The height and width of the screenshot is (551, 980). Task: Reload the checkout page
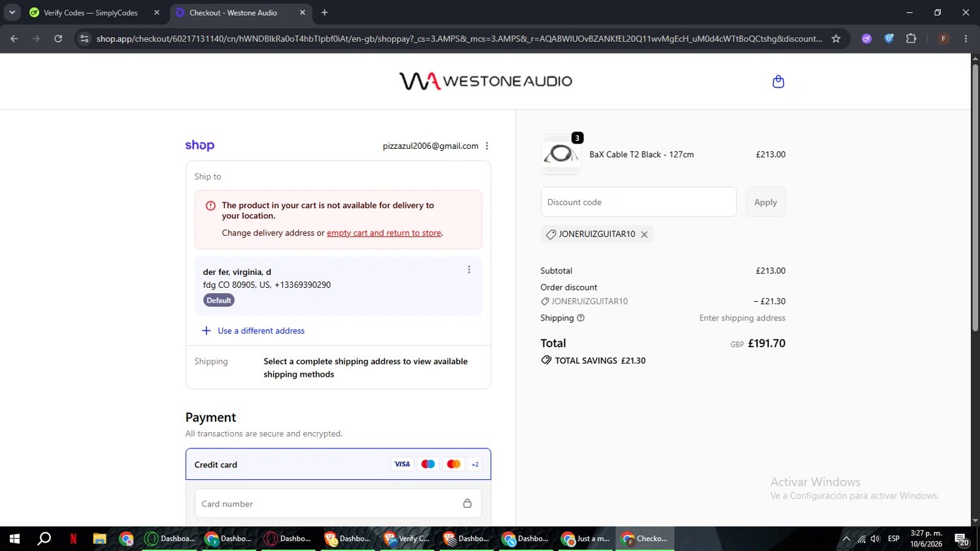coord(58,39)
